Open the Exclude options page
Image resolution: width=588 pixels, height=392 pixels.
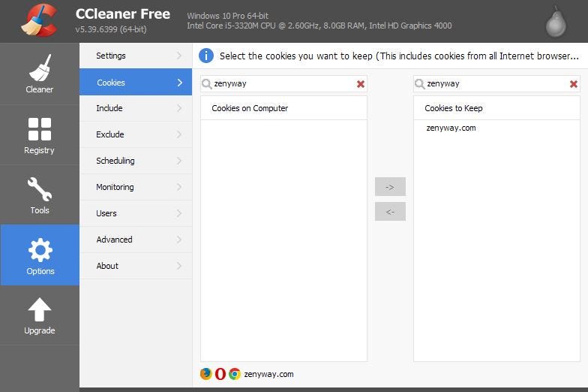pos(136,134)
